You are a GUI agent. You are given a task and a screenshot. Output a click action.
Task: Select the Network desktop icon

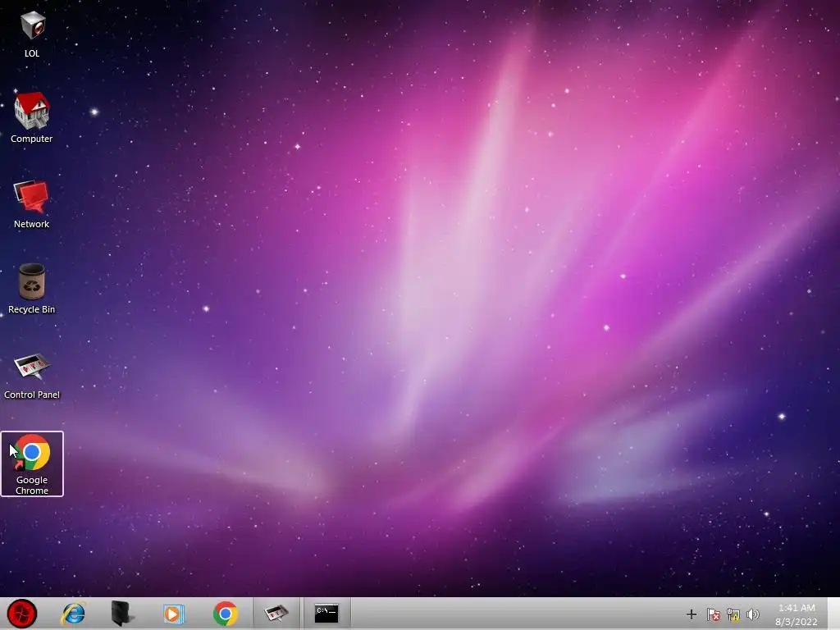[x=32, y=204]
